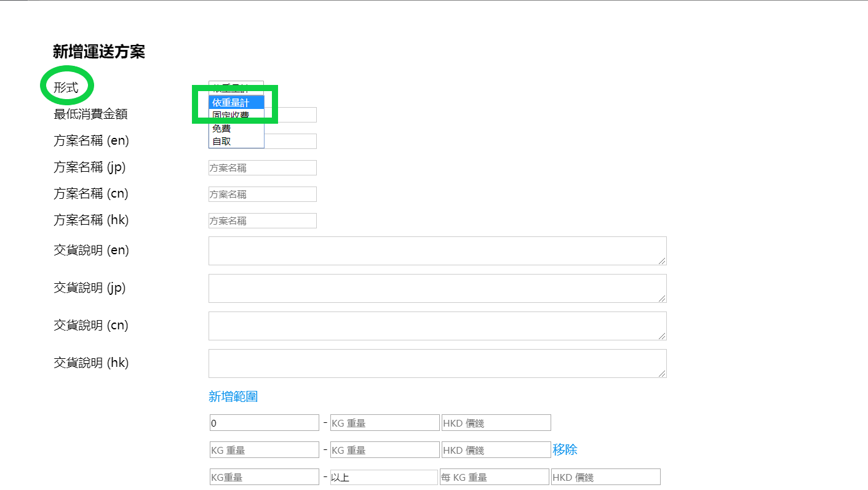868x490 pixels.
Task: Focus the first row's HKD 價錢 field
Action: tap(496, 423)
